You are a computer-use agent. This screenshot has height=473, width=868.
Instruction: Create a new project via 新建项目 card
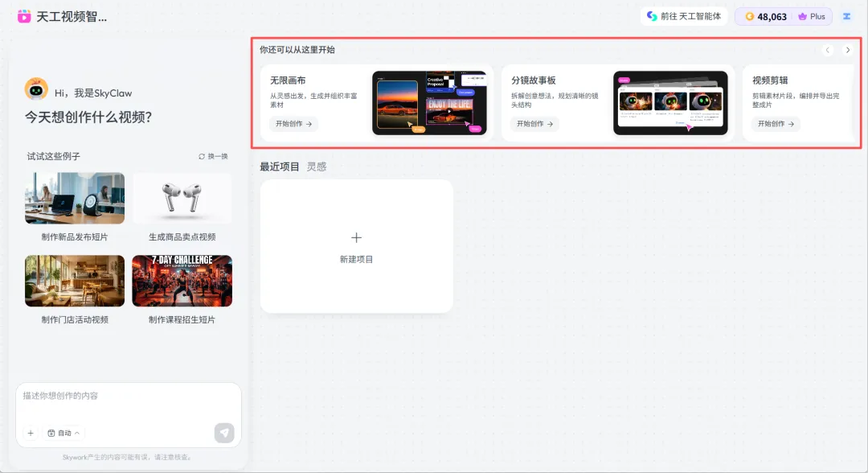pos(357,246)
